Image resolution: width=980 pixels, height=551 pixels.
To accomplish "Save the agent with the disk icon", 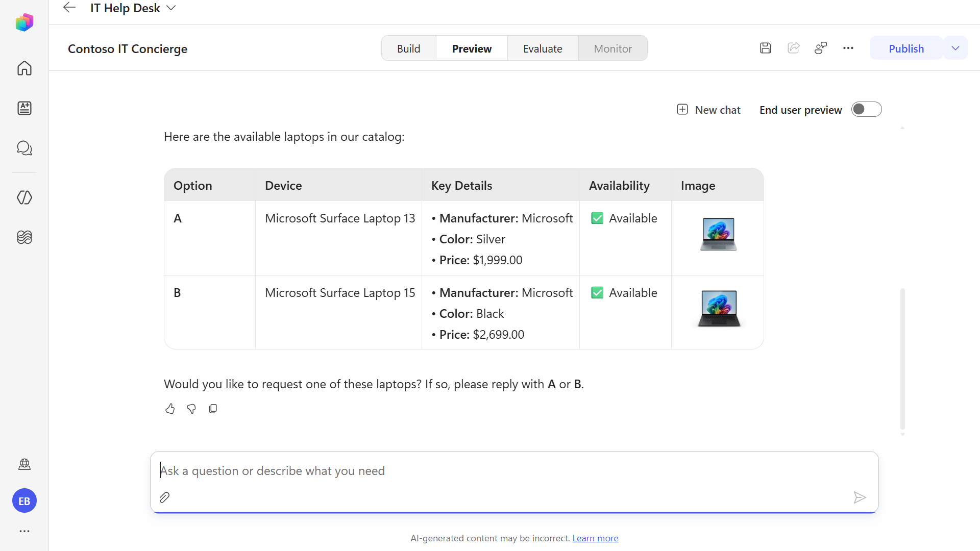I will (x=765, y=48).
